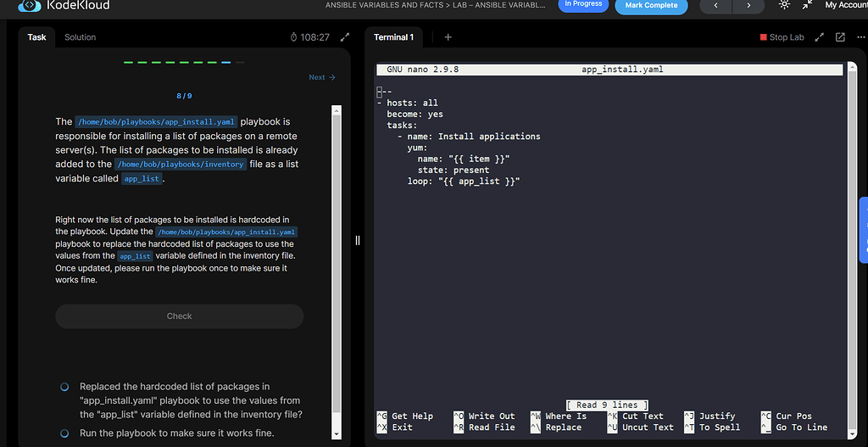Screen dimensions: 868x447
Task: Click the 8 / 9 step counter
Action: point(184,96)
